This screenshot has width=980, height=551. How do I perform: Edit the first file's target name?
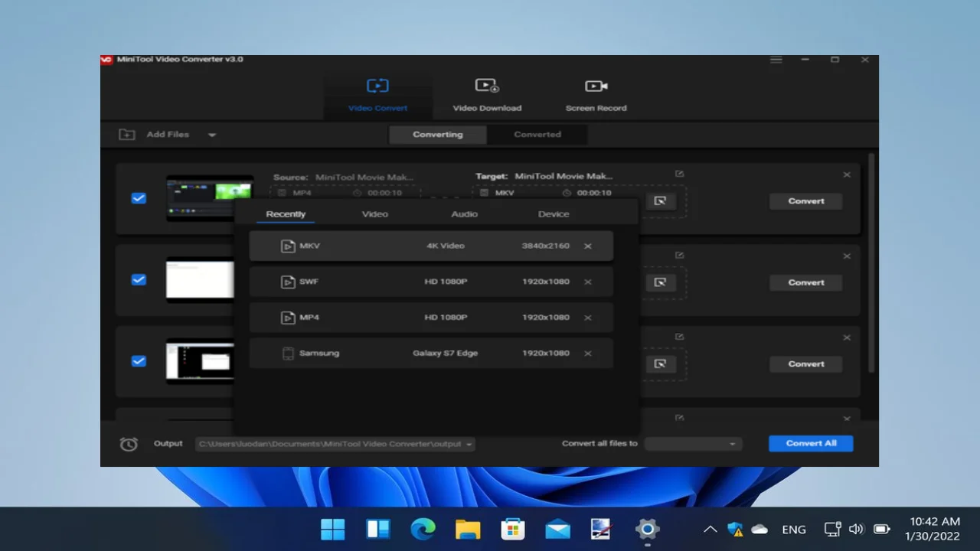pos(679,174)
